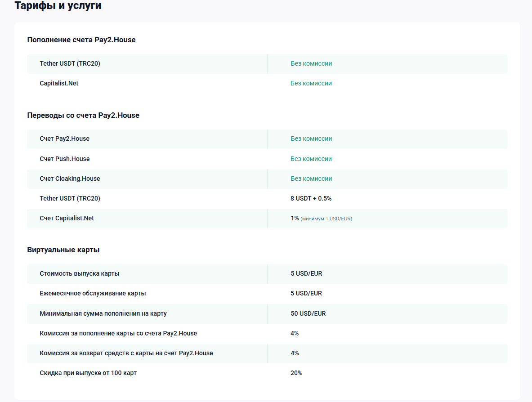532x402 pixels.
Task: Select the "Минимальная сумма пополнения на карту" label
Action: [x=103, y=313]
